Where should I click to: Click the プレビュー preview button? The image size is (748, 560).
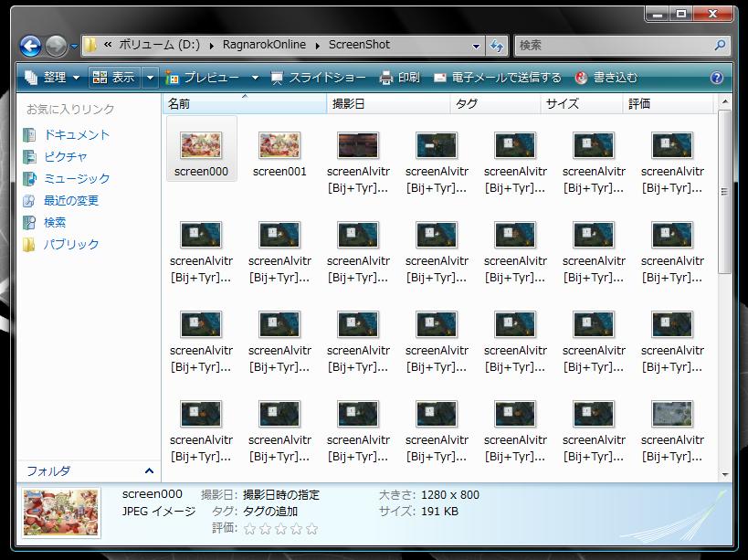coord(204,78)
